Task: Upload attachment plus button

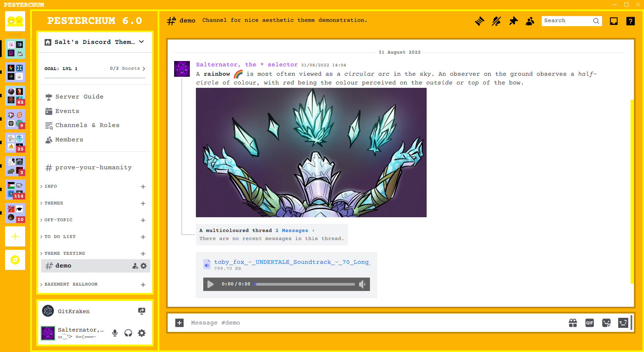Action: tap(179, 323)
